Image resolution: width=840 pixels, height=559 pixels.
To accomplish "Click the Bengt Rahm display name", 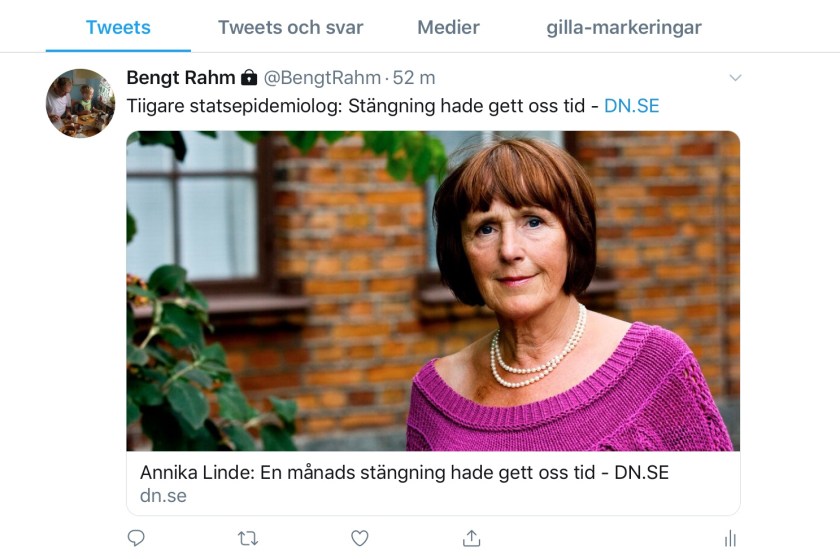I will click(181, 78).
